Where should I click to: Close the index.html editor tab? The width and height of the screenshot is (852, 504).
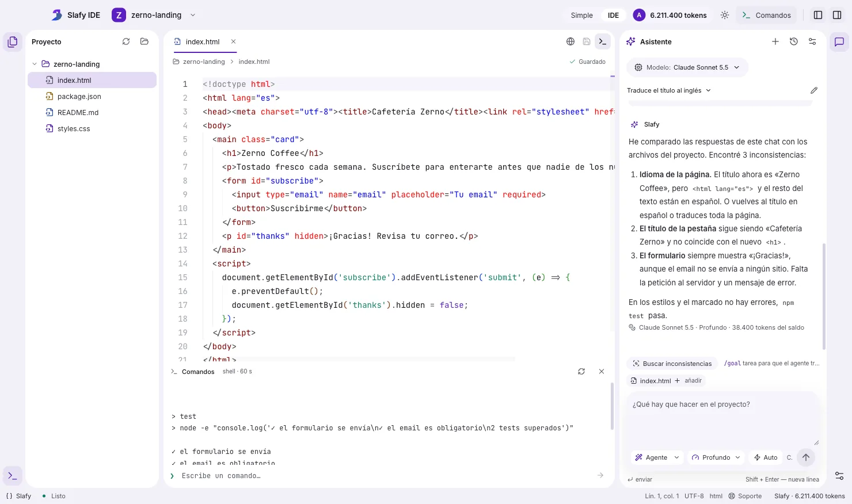[x=233, y=41]
